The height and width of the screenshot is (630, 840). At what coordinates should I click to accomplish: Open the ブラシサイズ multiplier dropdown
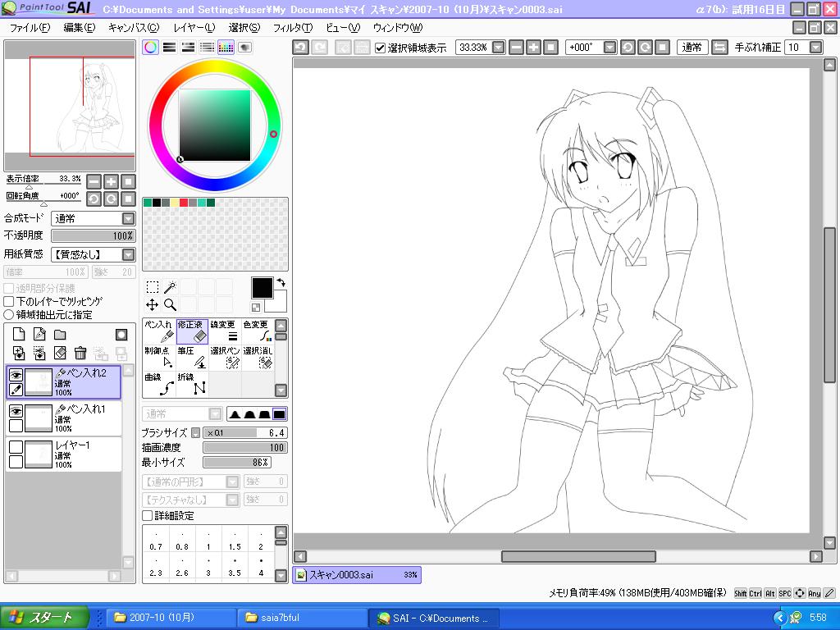click(196, 433)
